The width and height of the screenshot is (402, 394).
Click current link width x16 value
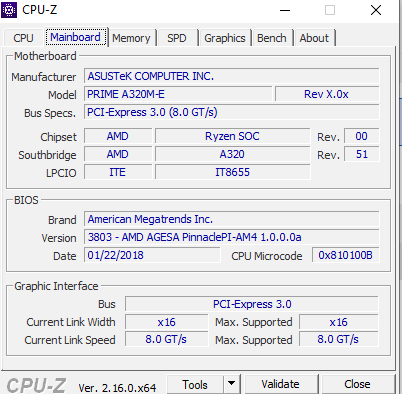pyautogui.click(x=167, y=322)
